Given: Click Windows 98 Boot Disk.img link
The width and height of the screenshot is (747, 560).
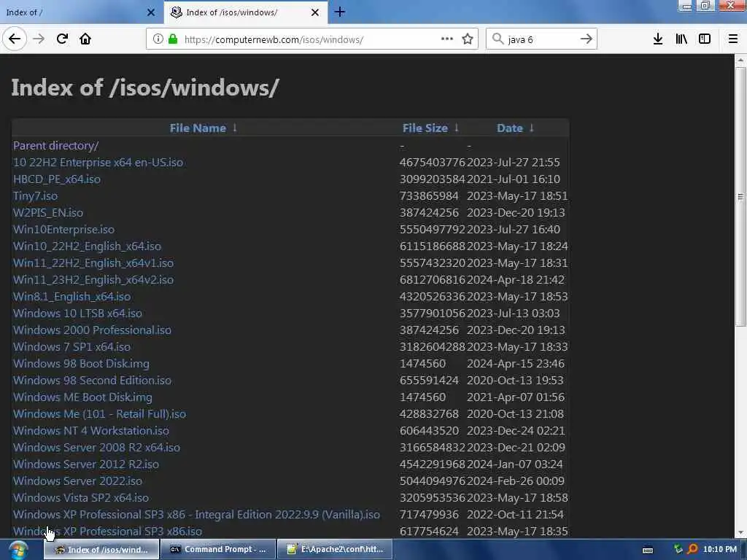Looking at the screenshot, I should (81, 363).
